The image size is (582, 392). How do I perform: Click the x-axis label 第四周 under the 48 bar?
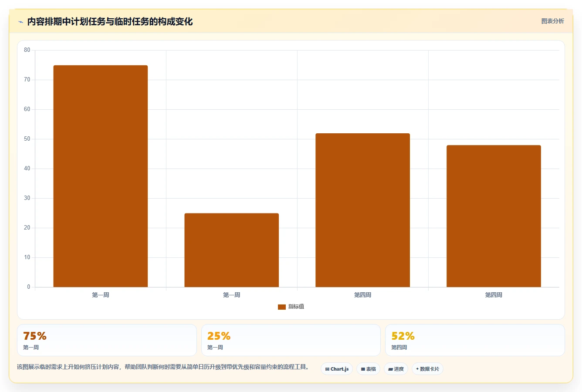(x=494, y=295)
